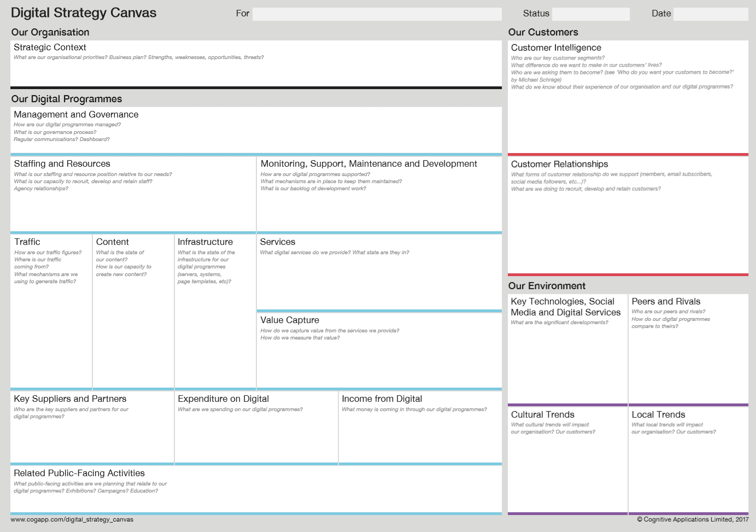
Task: Select the Strategic Context box
Action: tap(256, 63)
